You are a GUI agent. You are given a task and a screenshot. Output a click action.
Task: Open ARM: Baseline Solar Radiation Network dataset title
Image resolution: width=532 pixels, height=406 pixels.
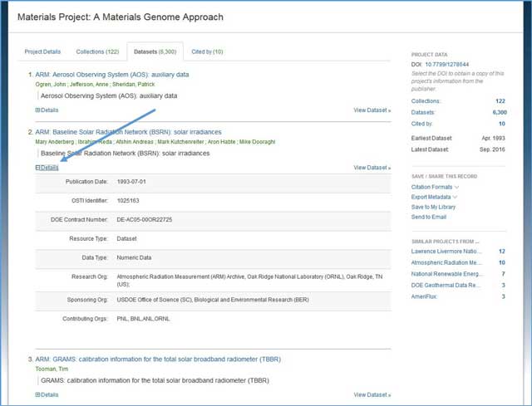[x=128, y=132]
